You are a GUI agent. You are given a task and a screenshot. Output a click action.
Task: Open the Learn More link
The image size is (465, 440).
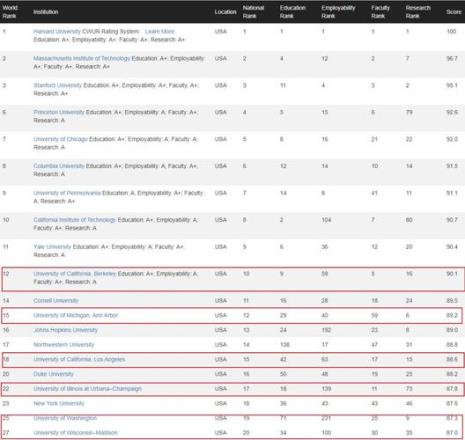coord(160,32)
